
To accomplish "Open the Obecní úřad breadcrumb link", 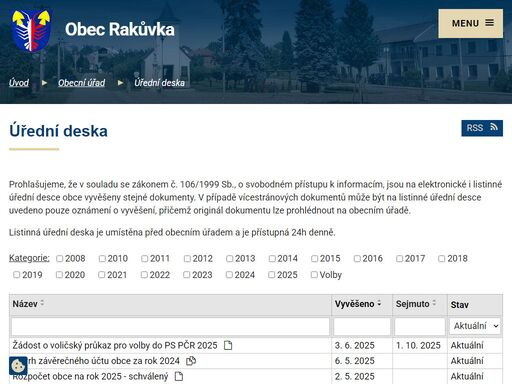I will click(x=82, y=83).
